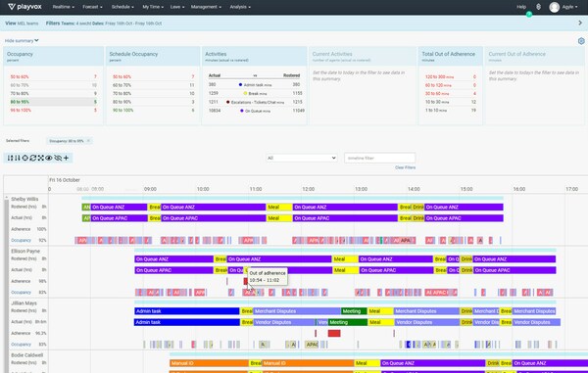Click the 12:00 hour label on timeline
The width and height of the screenshot is (588, 373).
pyautogui.click(x=309, y=189)
